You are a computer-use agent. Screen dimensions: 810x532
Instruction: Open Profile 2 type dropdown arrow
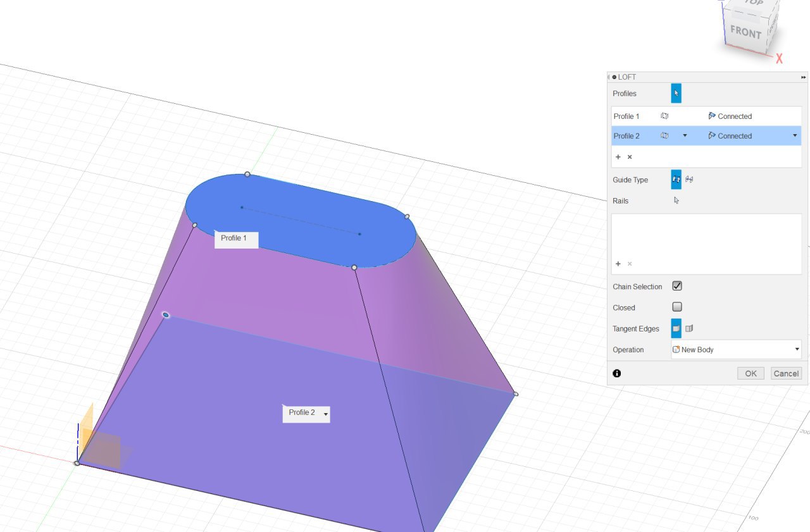tap(685, 136)
